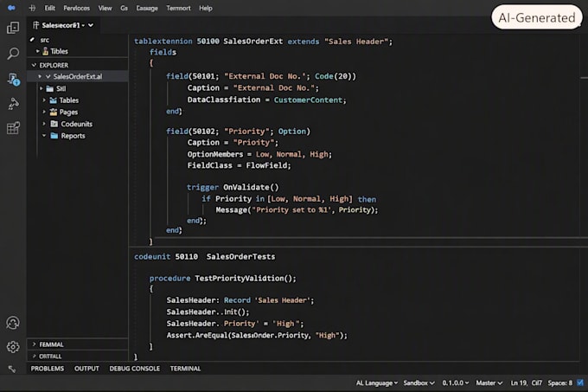The width and height of the screenshot is (588, 392).
Task: Click the Assert.AreEqual line in code
Action: coord(257,335)
